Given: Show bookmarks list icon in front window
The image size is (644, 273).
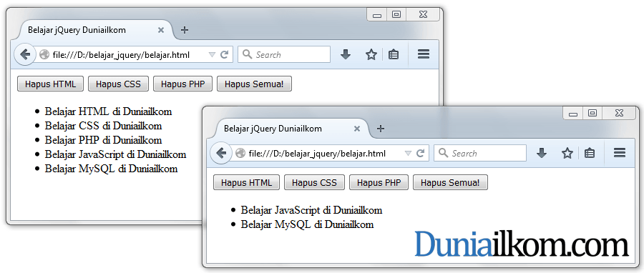Looking at the screenshot, I should [590, 154].
